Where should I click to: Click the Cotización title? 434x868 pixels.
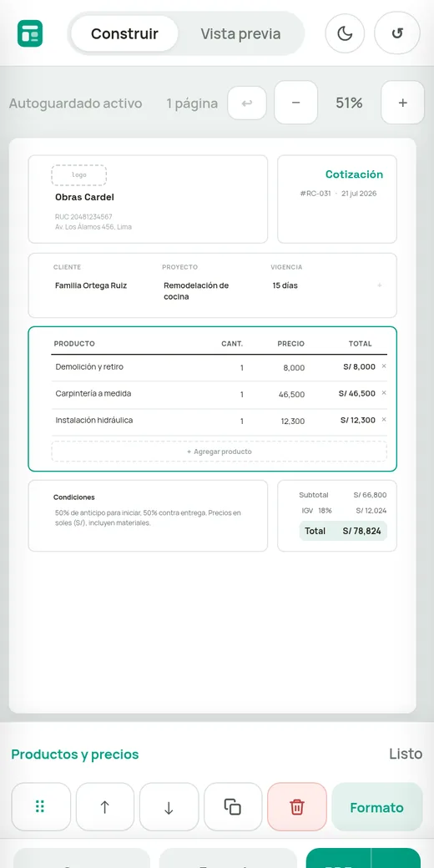tap(354, 174)
